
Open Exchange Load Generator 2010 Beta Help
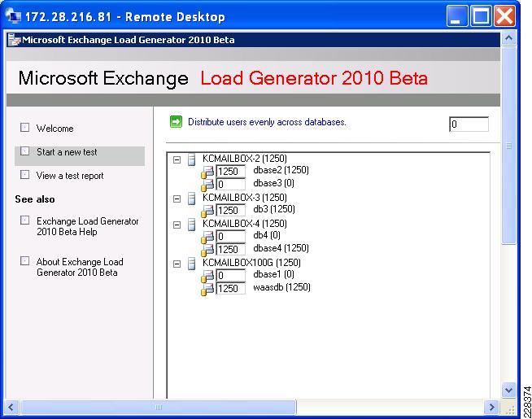coord(88,226)
